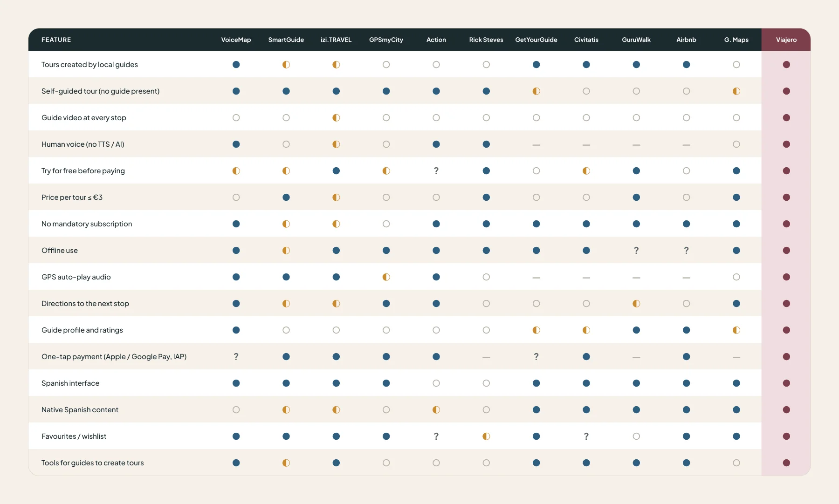
Task: Click GuruWalk empty circle in Favourites / wishlist row
Action: pos(636,436)
